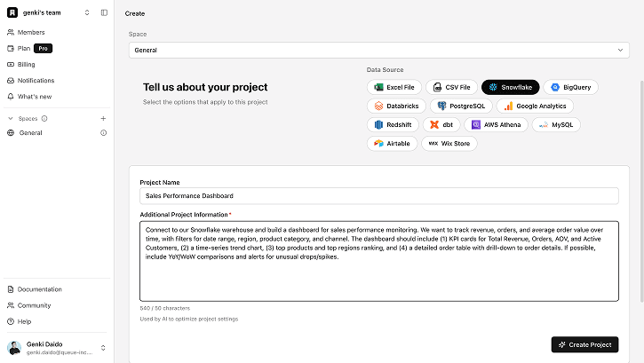Viewport: 644px width, 363px height.
Task: Pick Databricks data source chip
Action: pos(395,106)
